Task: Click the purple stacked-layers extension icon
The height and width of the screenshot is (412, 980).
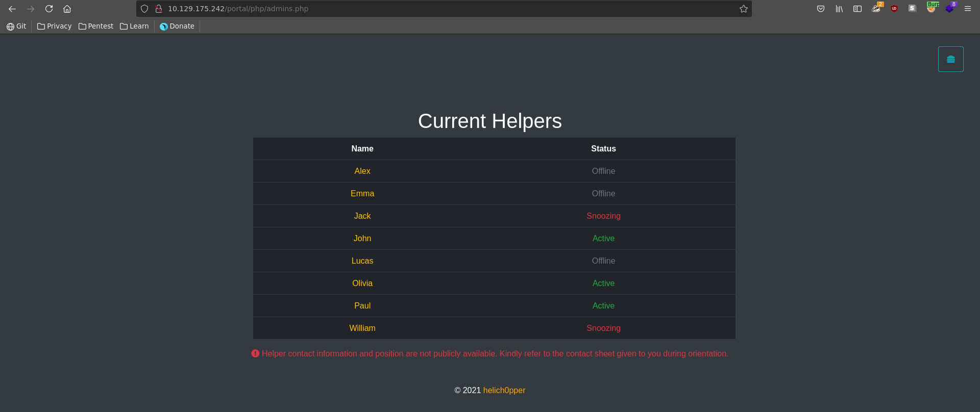Action: click(x=949, y=9)
